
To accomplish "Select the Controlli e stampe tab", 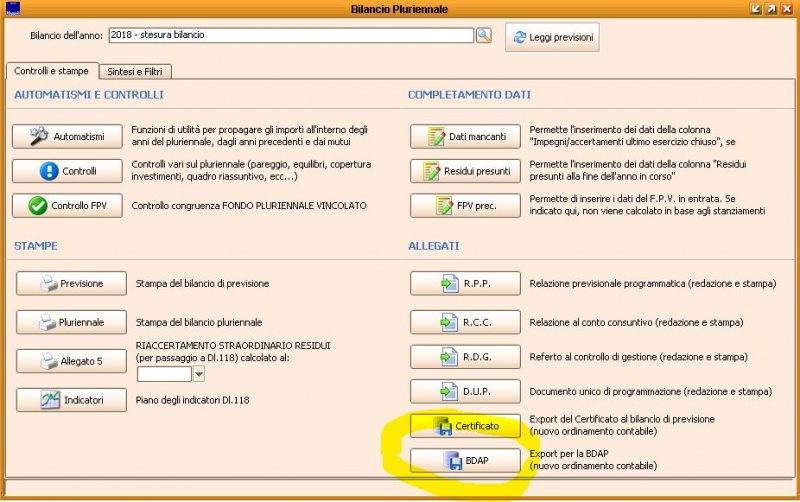I will tap(51, 72).
